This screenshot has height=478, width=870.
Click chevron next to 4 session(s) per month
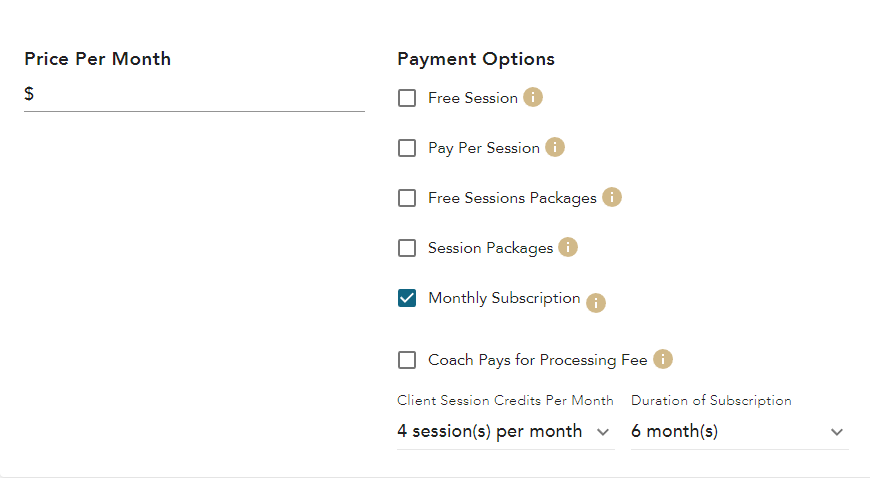603,432
